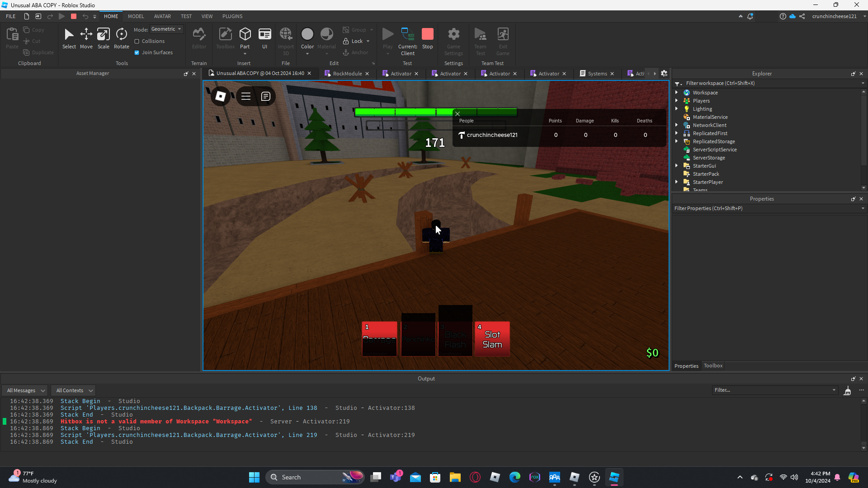Screen dimensions: 868x488
Task: Insert a Part from the ribbon
Action: 245,38
